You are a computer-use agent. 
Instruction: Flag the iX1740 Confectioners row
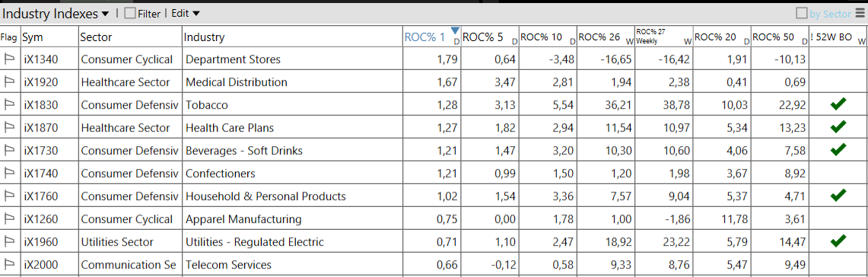click(x=9, y=174)
